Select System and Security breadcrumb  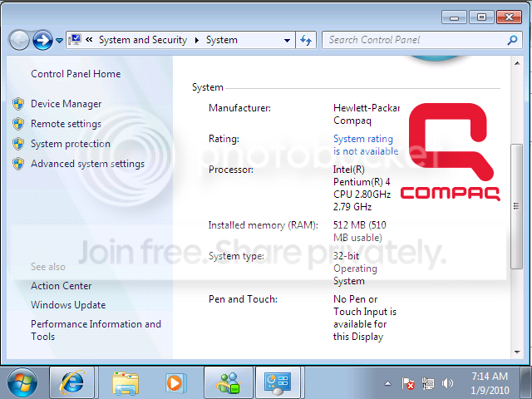[143, 40]
